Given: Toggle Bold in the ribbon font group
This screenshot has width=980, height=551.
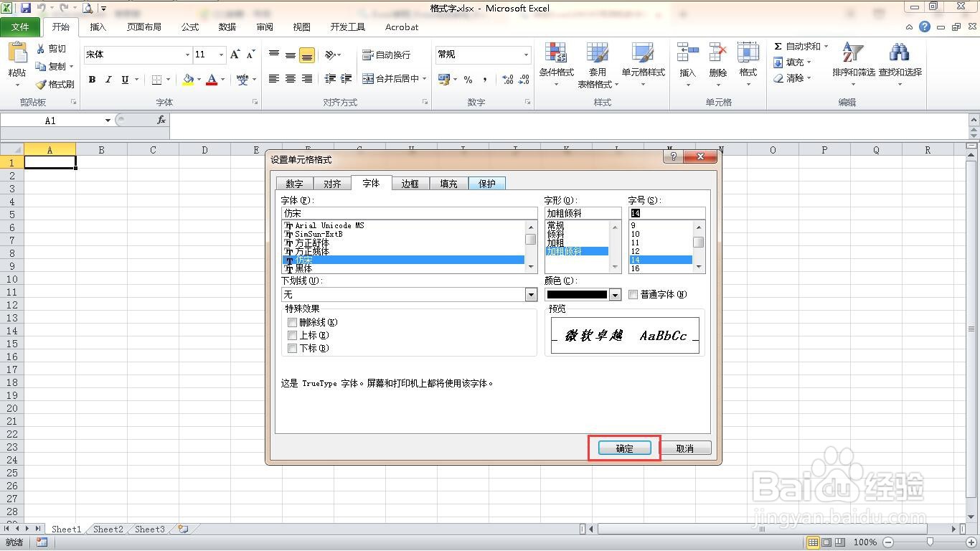Looking at the screenshot, I should click(x=92, y=80).
